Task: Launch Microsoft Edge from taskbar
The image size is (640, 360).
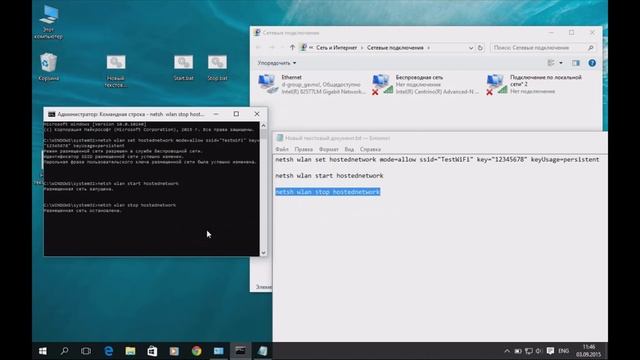Action: pyautogui.click(x=108, y=351)
